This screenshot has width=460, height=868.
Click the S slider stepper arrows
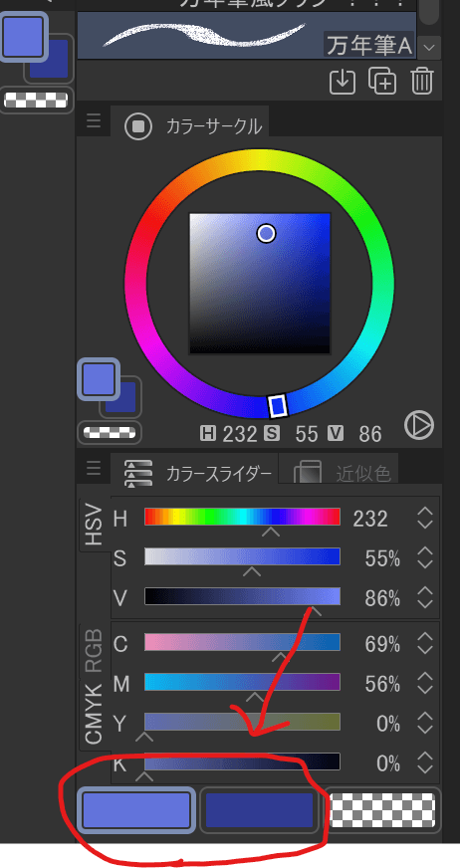pyautogui.click(x=424, y=558)
